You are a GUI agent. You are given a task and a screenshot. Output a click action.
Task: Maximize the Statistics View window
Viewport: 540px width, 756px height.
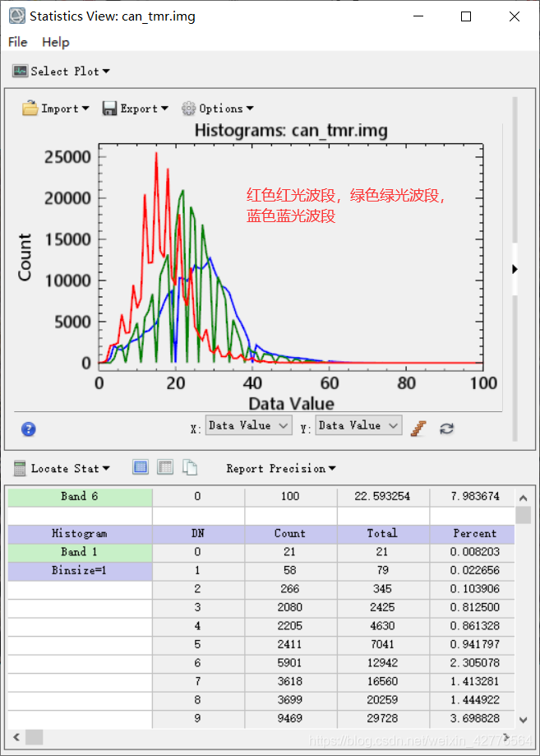(466, 16)
